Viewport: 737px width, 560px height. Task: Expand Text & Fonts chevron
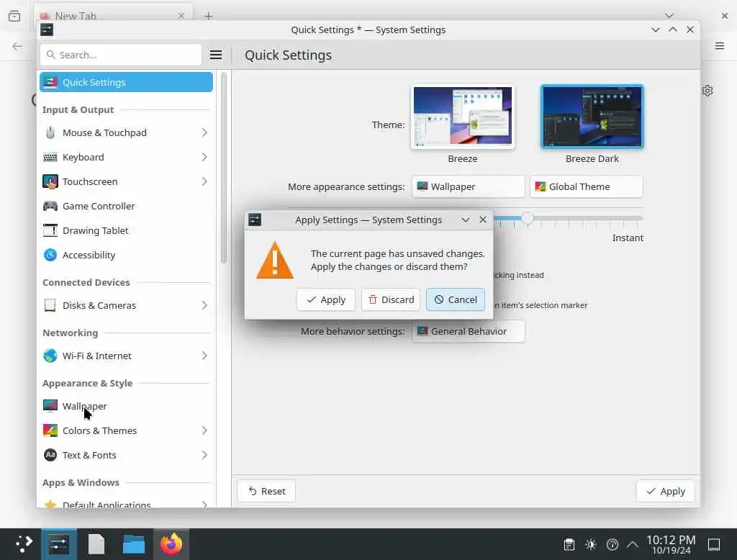click(x=204, y=455)
